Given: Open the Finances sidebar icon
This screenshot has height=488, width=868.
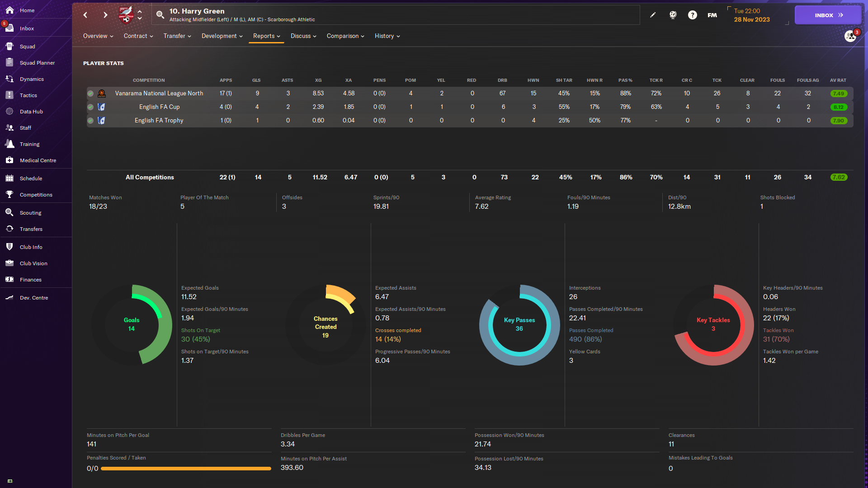Looking at the screenshot, I should coord(9,280).
